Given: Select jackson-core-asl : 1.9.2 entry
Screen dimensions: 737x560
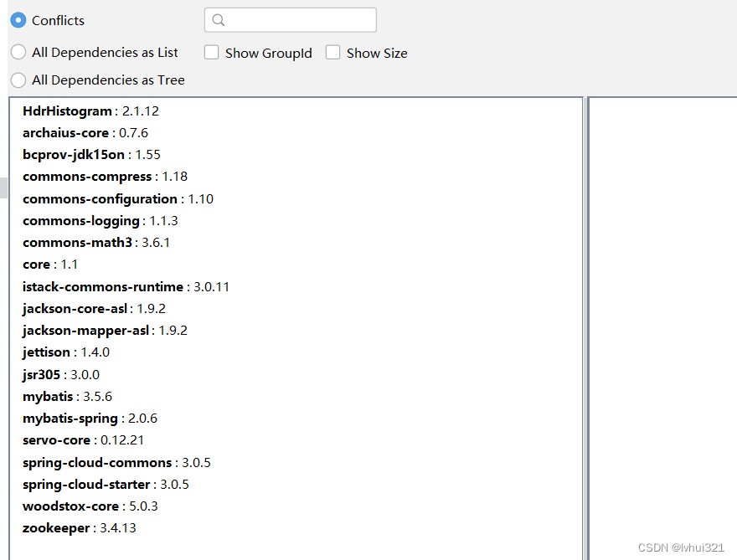Looking at the screenshot, I should [x=94, y=309].
